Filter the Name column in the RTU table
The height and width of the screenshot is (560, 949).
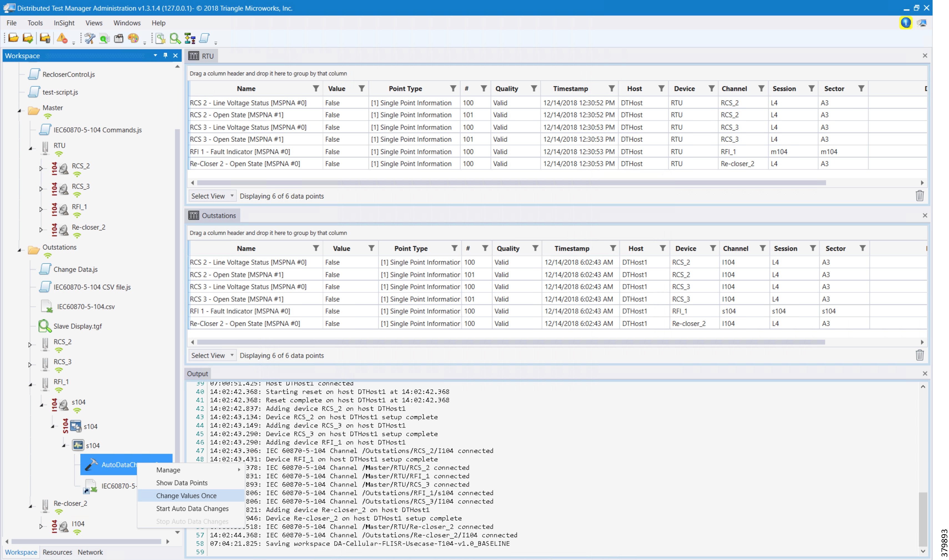[316, 88]
